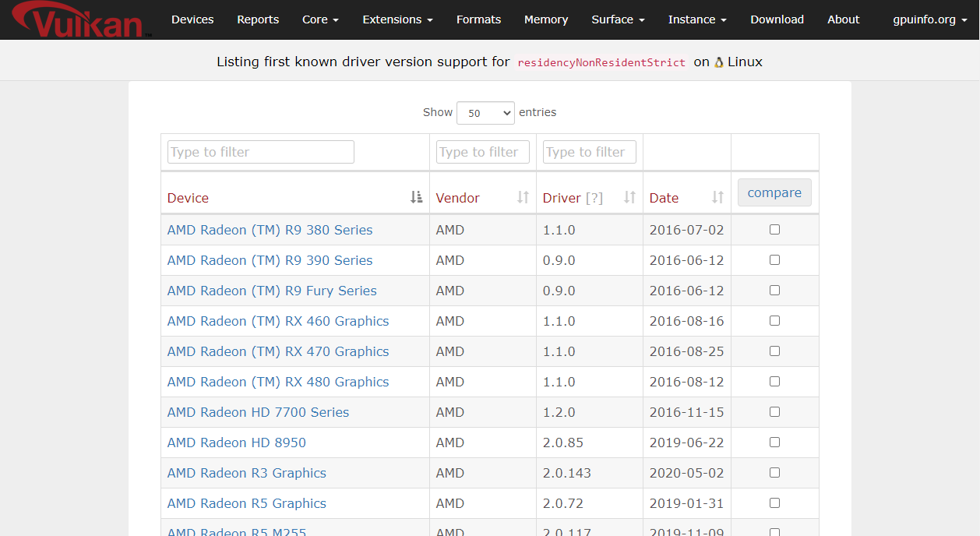
Task: Open AMD Radeon (TM) R9 380 Series link
Action: click(x=270, y=230)
